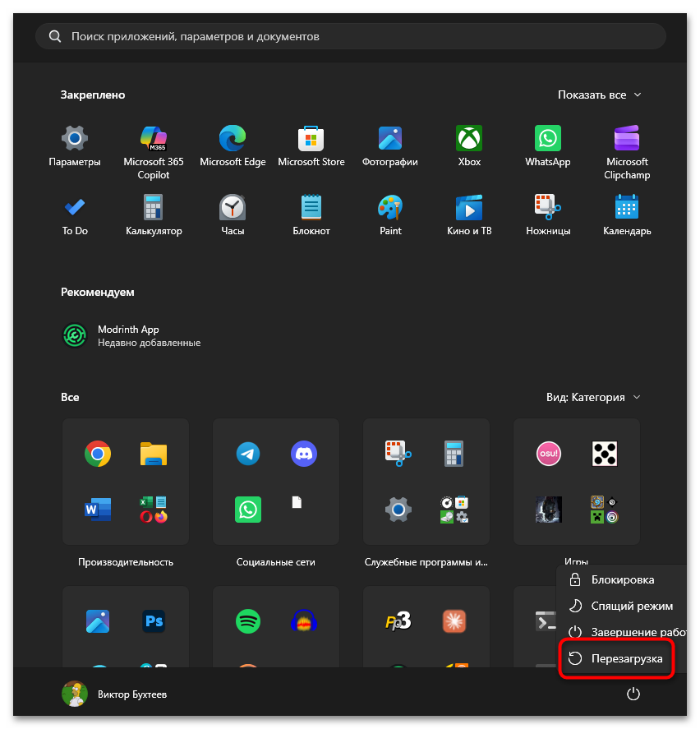Launch Google Chrome in Производительность category
Viewport: 700px width, 729px height.
98,454
